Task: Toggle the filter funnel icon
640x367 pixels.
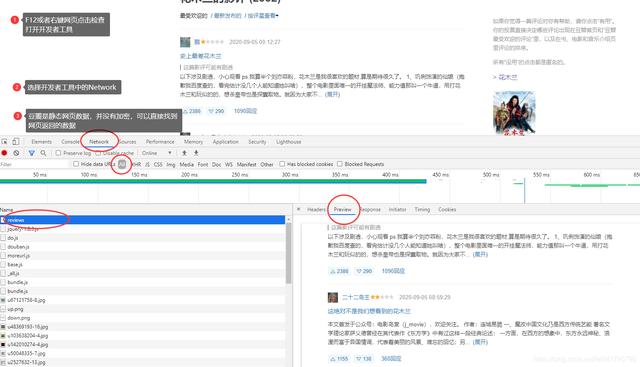Action: [31, 153]
